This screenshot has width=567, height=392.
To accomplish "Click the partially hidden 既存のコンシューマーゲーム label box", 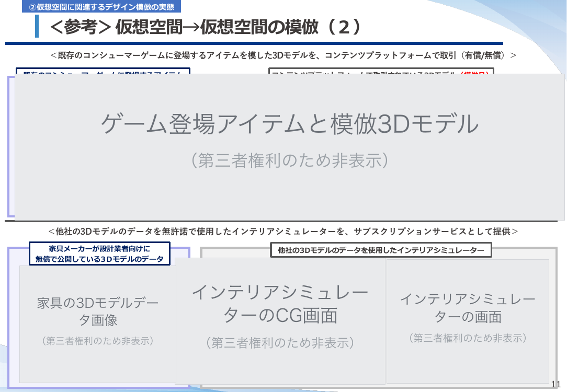I will pos(103,71).
